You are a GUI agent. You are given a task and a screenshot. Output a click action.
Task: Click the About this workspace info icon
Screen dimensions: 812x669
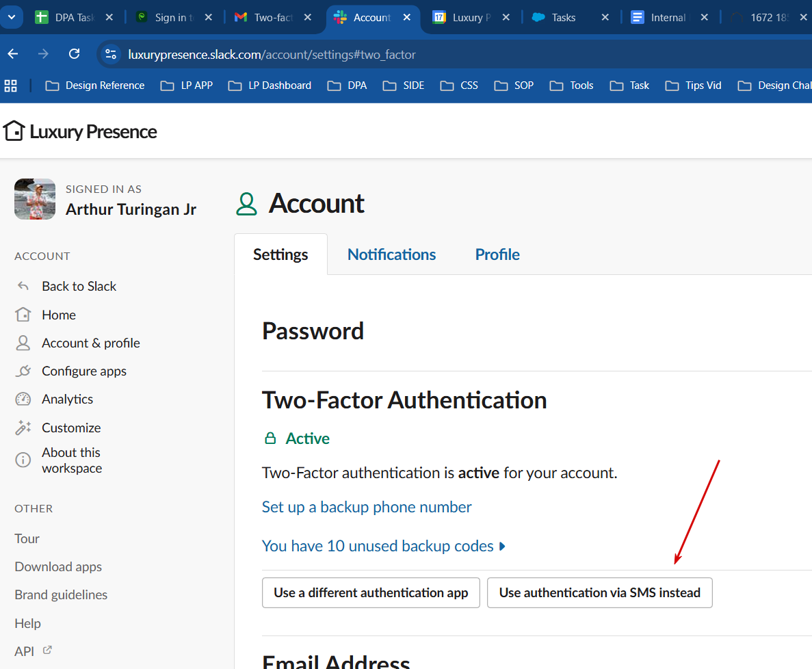23,460
